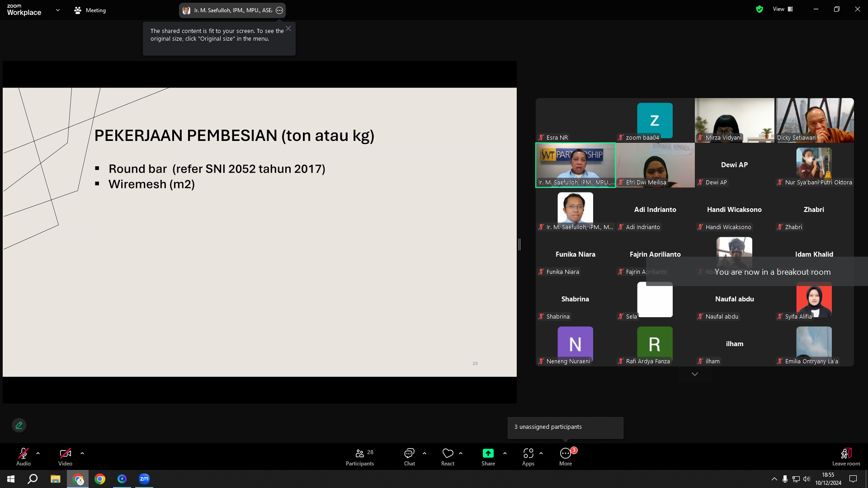Select the Funika Niara participant tile
868x488 pixels.
pos(576,254)
